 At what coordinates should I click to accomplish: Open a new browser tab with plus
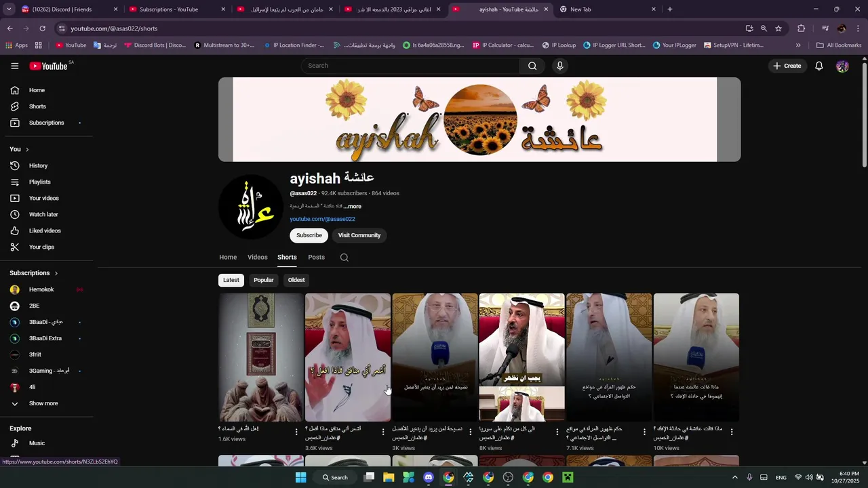coord(670,9)
